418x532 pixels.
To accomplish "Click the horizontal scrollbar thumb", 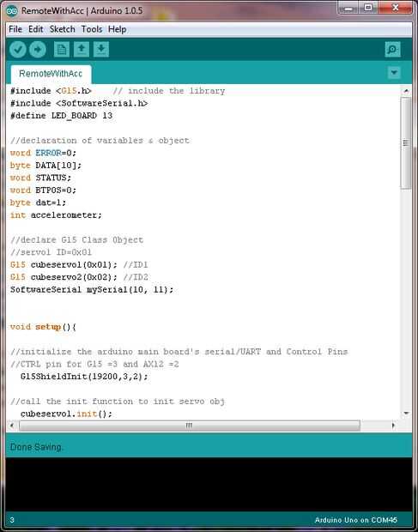I will 190,425.
